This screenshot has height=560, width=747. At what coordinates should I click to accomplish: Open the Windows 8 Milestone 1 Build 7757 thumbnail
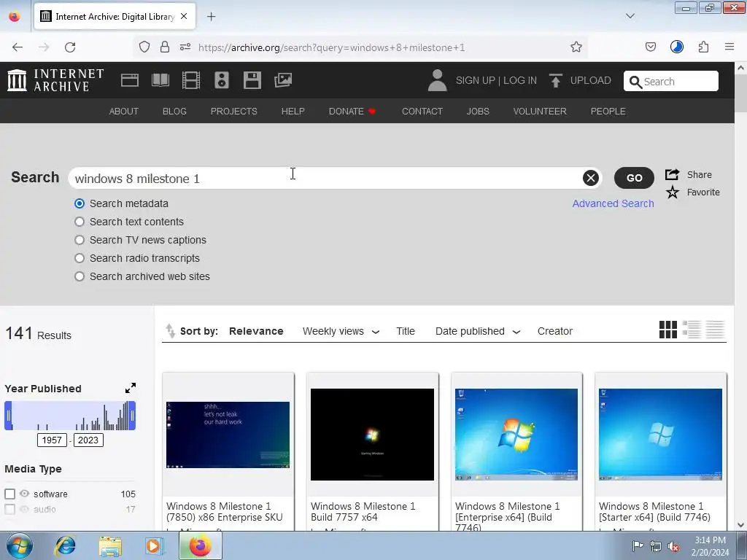(x=372, y=435)
